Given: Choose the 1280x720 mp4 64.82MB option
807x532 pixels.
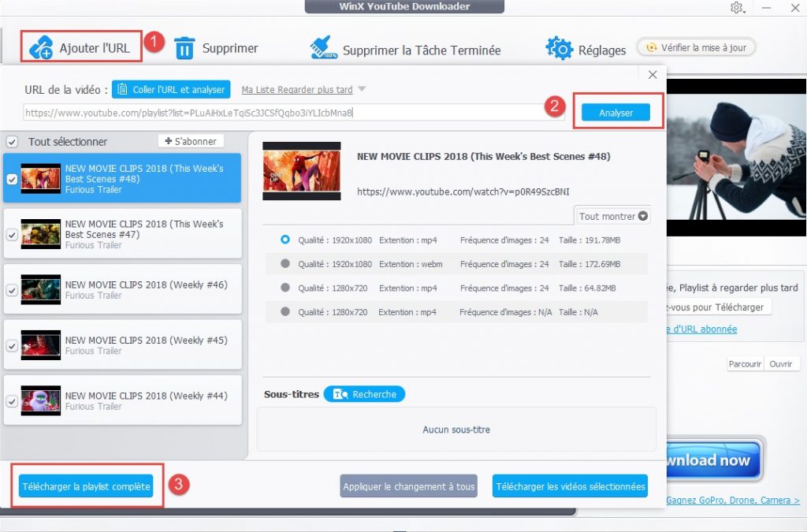Looking at the screenshot, I should 284,288.
